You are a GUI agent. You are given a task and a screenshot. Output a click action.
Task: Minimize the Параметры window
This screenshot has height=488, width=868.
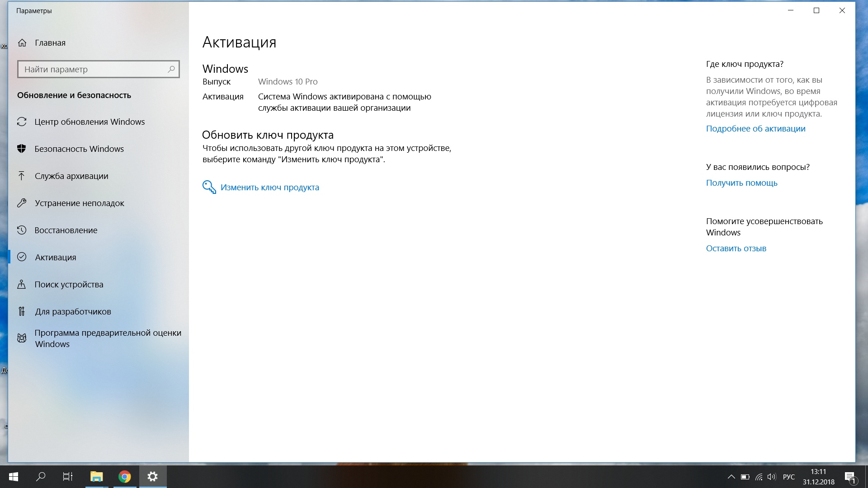point(791,10)
